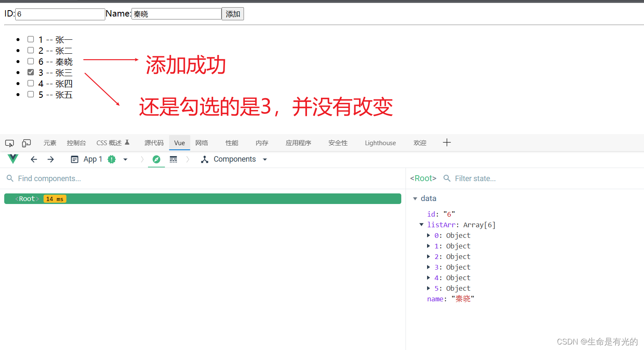This screenshot has height=350, width=644.
Task: Switch to the 应用程序 tab
Action: tap(299, 143)
